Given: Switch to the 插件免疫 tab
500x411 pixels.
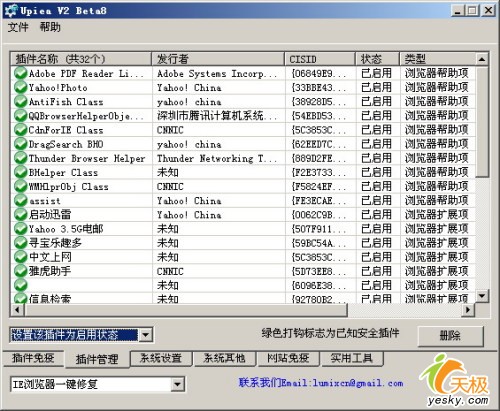Looking at the screenshot, I should (x=33, y=359).
